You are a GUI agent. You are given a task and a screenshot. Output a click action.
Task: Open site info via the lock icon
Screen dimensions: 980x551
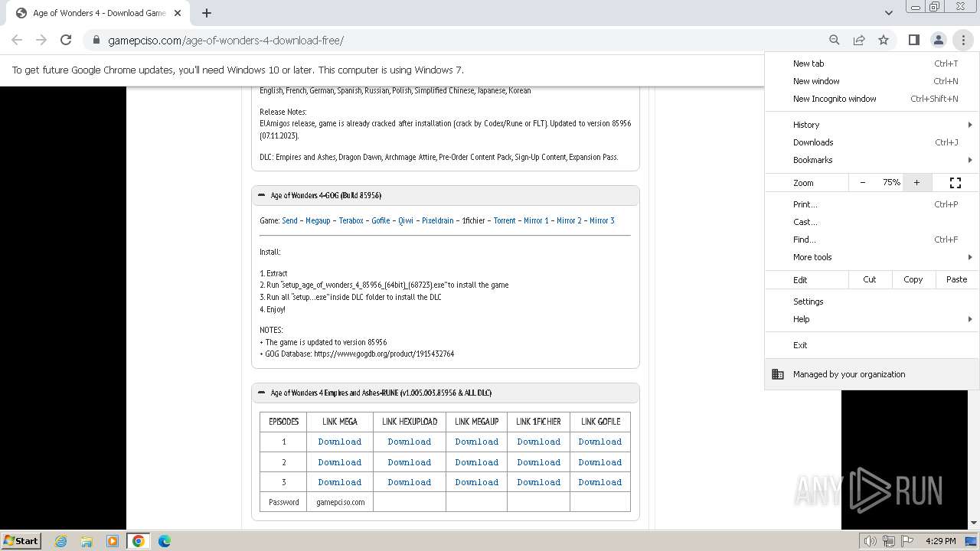coord(96,41)
